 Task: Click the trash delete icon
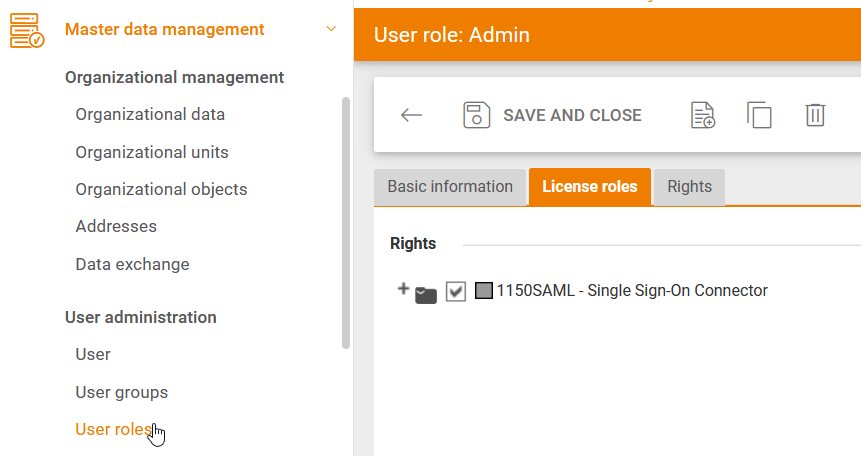point(815,115)
